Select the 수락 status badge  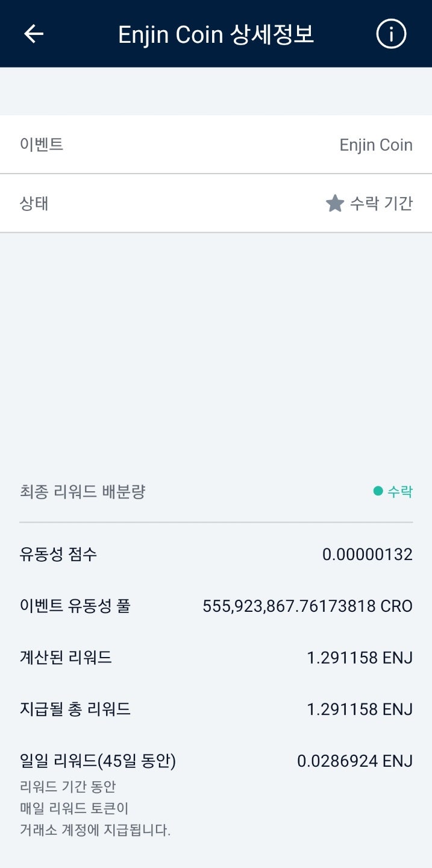396,492
